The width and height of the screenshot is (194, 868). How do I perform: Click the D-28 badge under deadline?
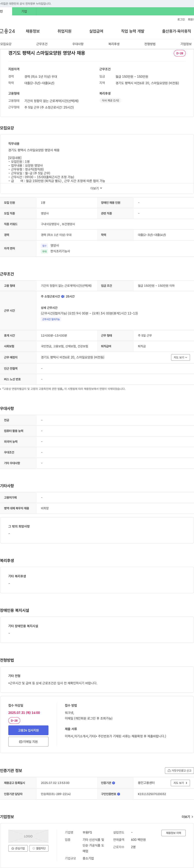(x=14, y=720)
